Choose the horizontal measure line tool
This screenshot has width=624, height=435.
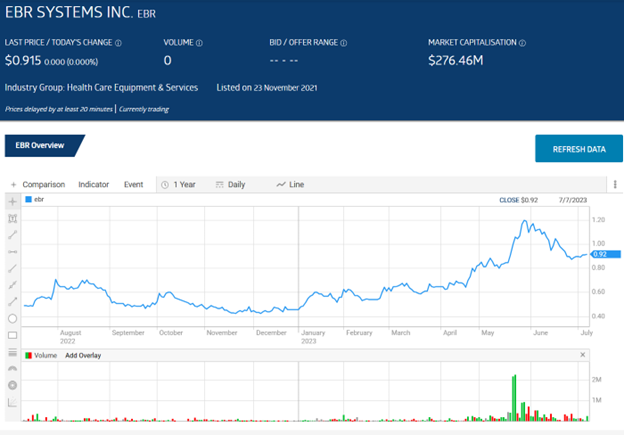(x=13, y=252)
